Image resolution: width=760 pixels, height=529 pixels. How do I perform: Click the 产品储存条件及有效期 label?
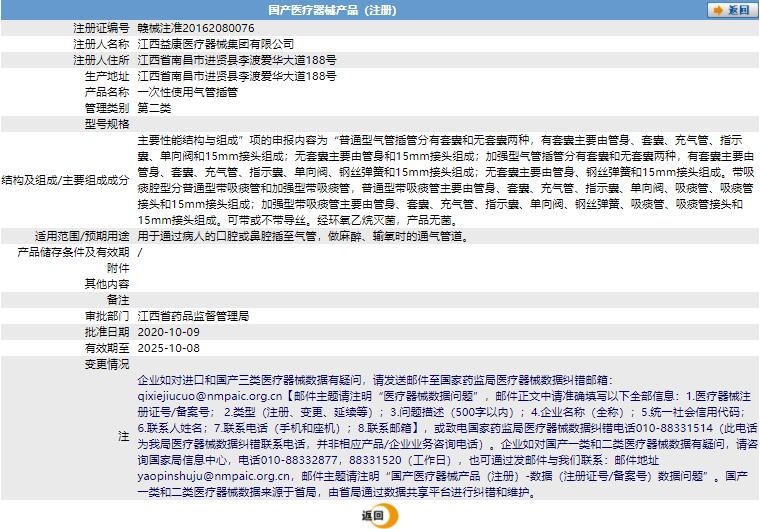[73, 252]
